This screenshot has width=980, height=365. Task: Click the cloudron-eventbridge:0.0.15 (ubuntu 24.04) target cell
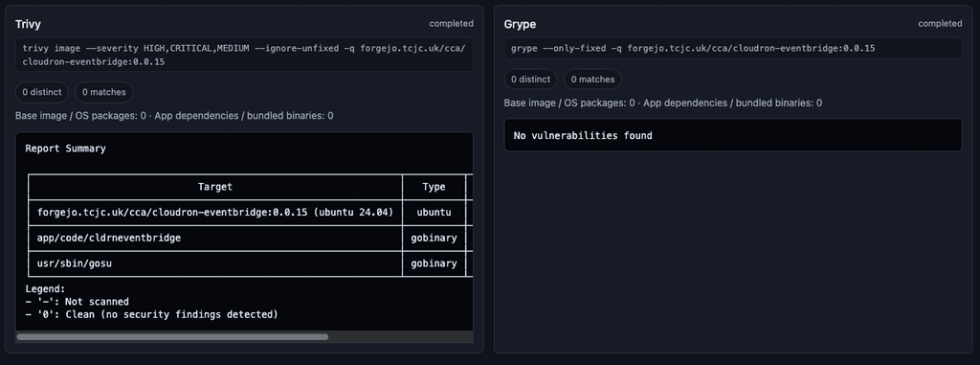point(215,213)
